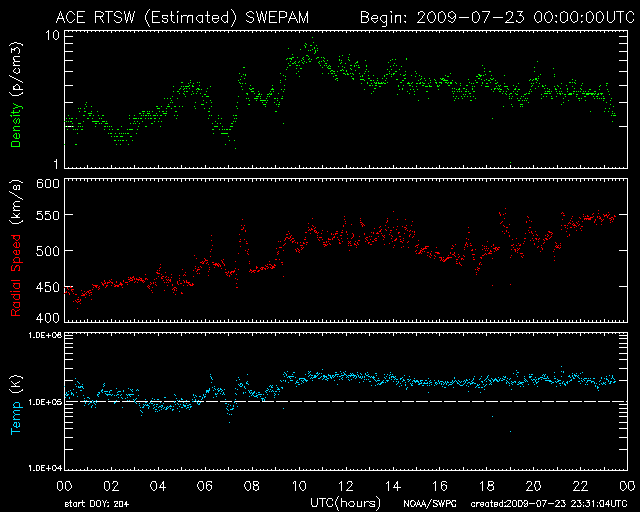The width and height of the screenshot is (640, 512).
Task: Click the "18" hour label on time axis
Action: (487, 486)
